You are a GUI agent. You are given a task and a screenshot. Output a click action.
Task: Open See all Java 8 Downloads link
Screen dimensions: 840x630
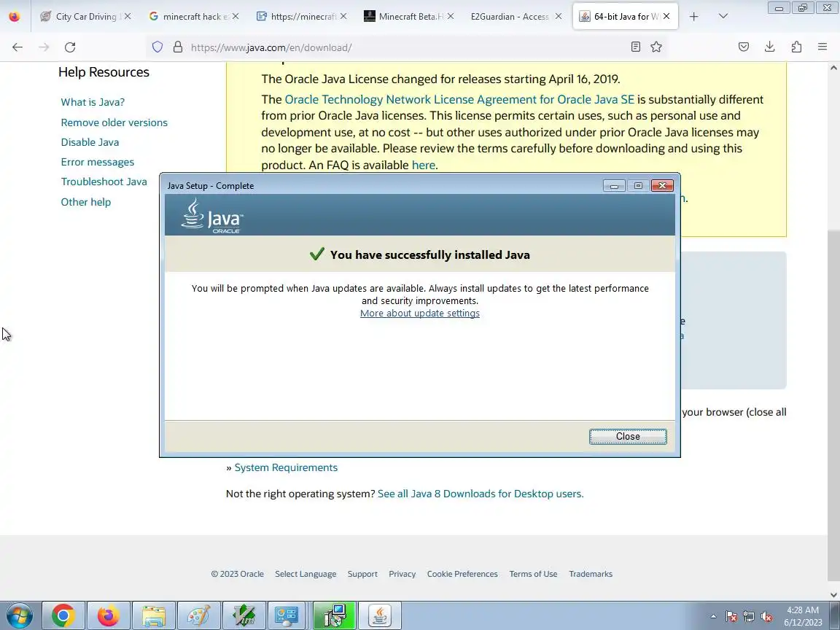[x=481, y=494]
